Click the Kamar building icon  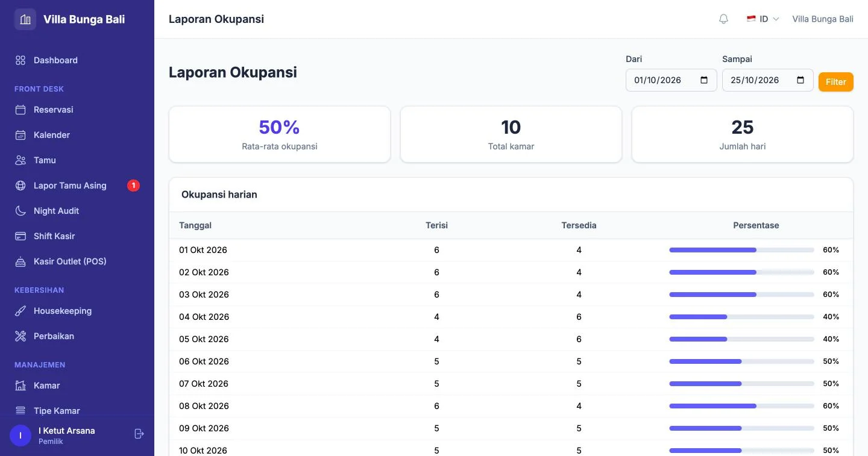click(20, 386)
